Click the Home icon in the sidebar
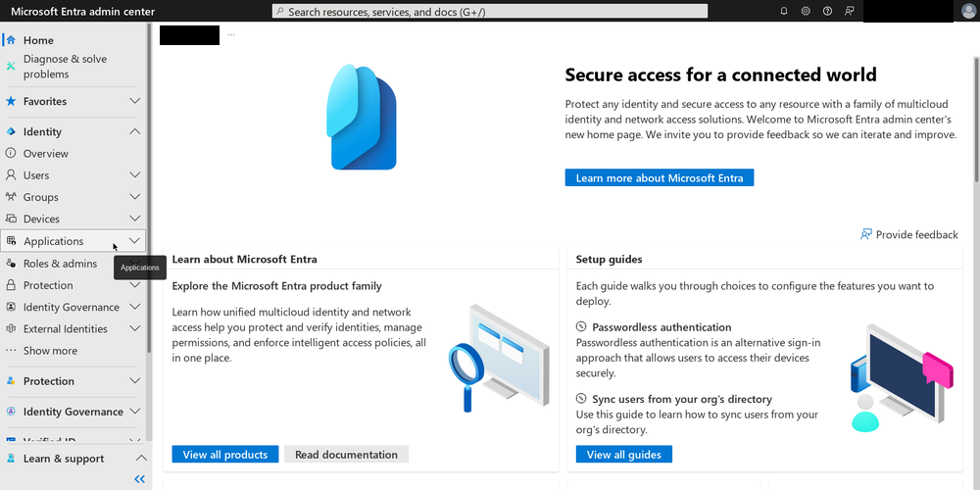This screenshot has width=980, height=490. pyautogui.click(x=10, y=40)
